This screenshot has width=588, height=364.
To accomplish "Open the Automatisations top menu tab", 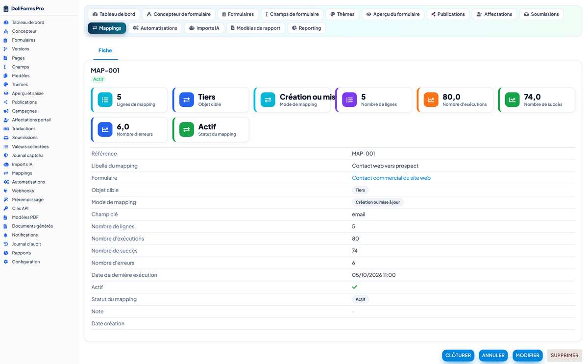I will point(155,28).
